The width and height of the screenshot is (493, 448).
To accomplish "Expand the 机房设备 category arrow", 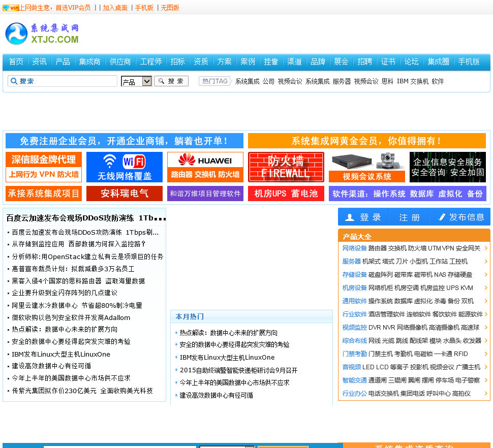I will coord(486,288).
